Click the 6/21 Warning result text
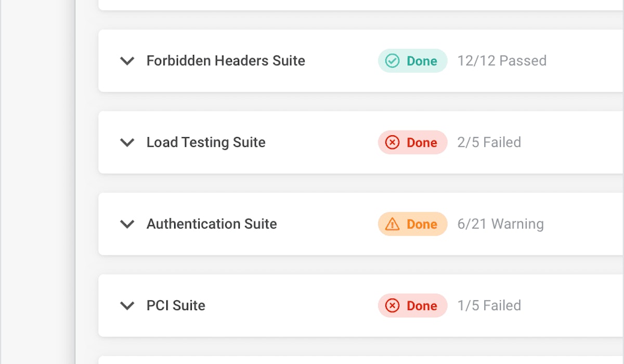The height and width of the screenshot is (364, 624). (500, 224)
